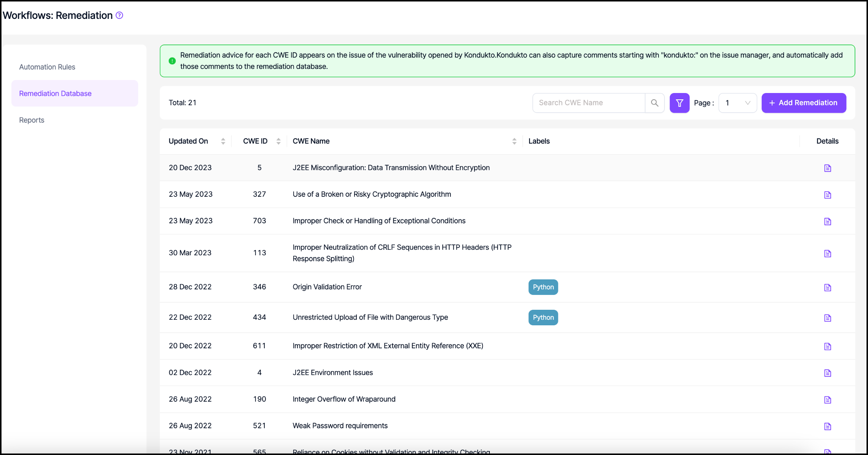Open Automation Rules in sidebar
This screenshot has width=868, height=455.
point(47,67)
